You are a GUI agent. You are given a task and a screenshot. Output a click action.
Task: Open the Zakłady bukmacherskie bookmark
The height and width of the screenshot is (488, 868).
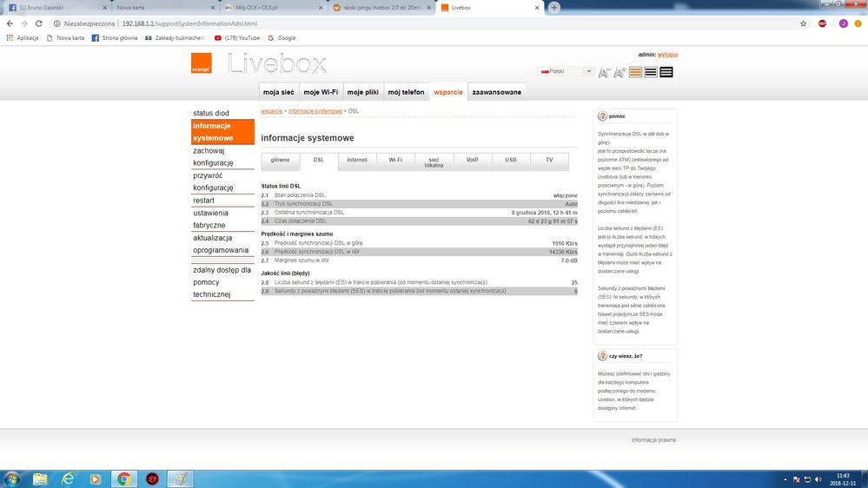point(176,38)
